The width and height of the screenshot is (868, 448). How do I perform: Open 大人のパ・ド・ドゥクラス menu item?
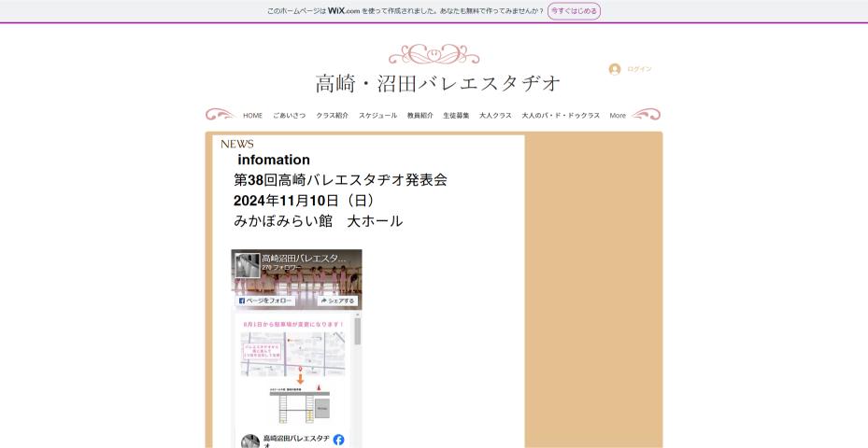click(x=561, y=116)
